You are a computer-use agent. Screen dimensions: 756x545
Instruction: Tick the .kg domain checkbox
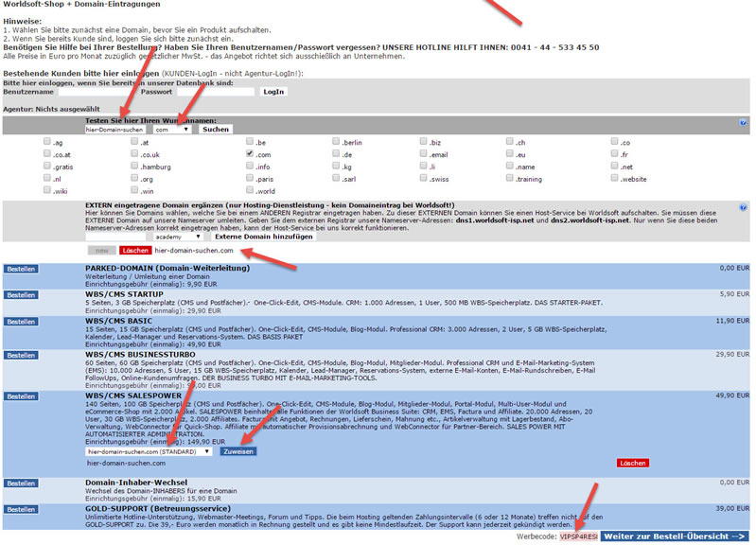[x=336, y=166]
